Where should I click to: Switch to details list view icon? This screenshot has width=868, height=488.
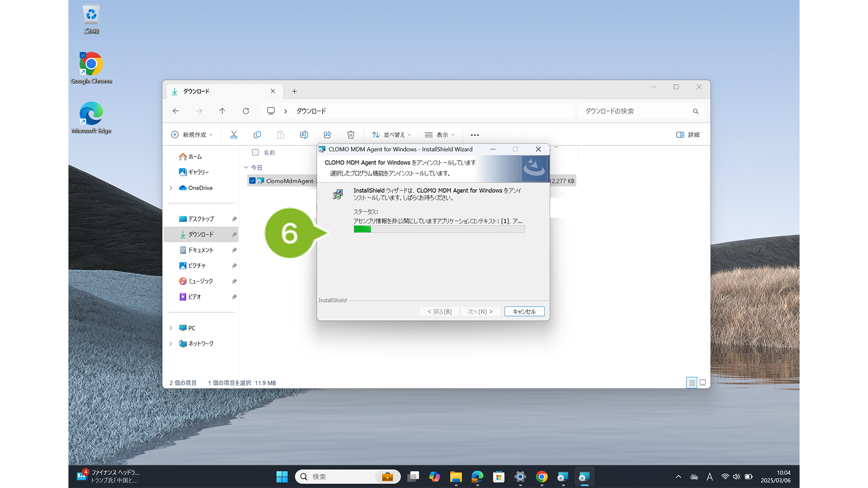[692, 383]
